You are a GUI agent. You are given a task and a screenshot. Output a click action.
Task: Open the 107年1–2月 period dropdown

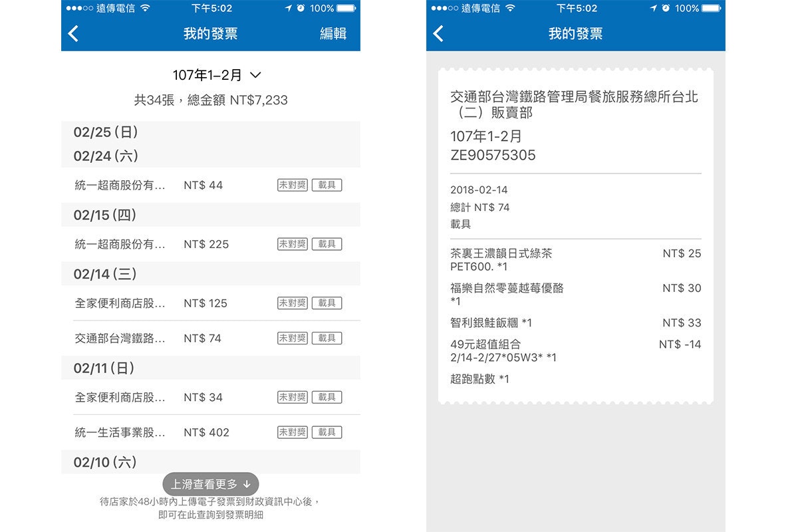pos(217,75)
